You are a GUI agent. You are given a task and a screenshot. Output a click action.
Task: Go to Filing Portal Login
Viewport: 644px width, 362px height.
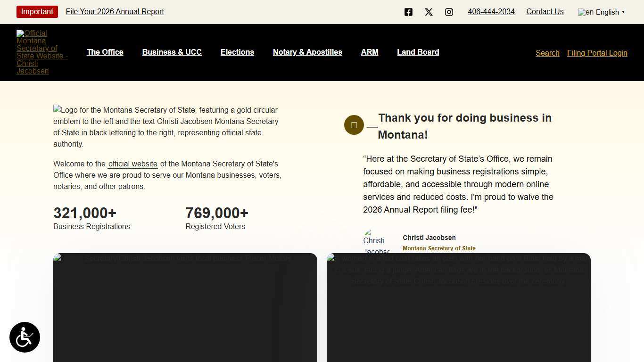597,53
